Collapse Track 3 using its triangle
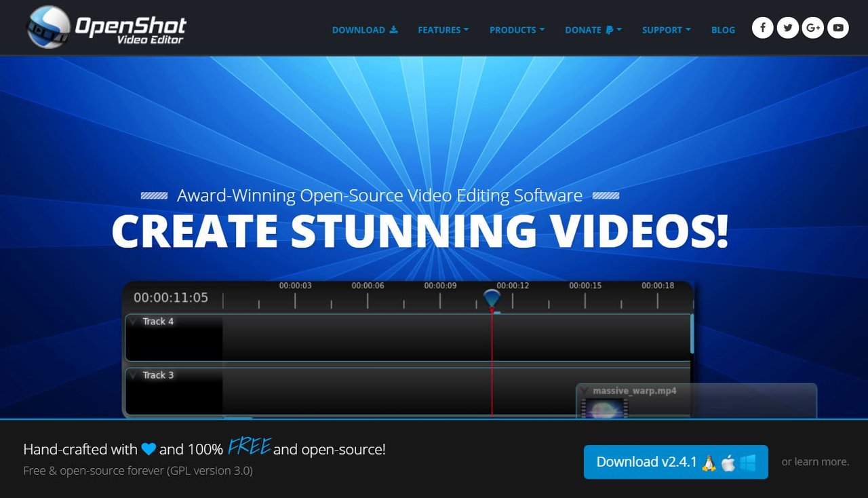Image resolution: width=868 pixels, height=498 pixels. (133, 375)
